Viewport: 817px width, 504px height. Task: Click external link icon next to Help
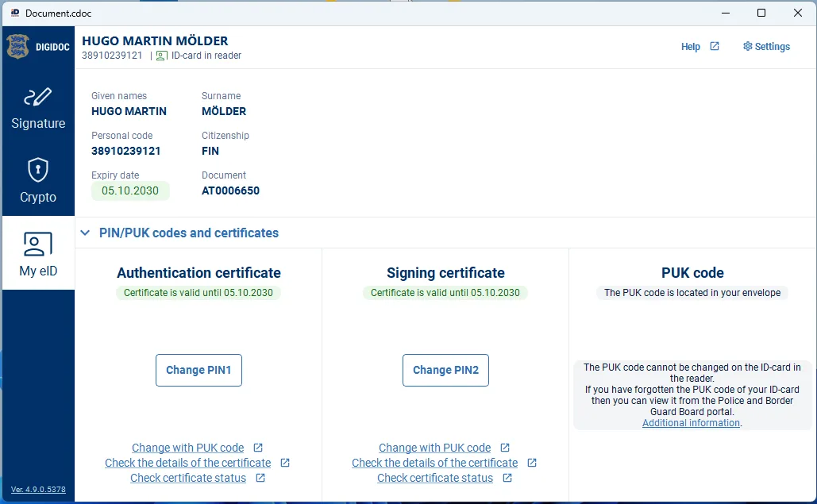coord(715,46)
